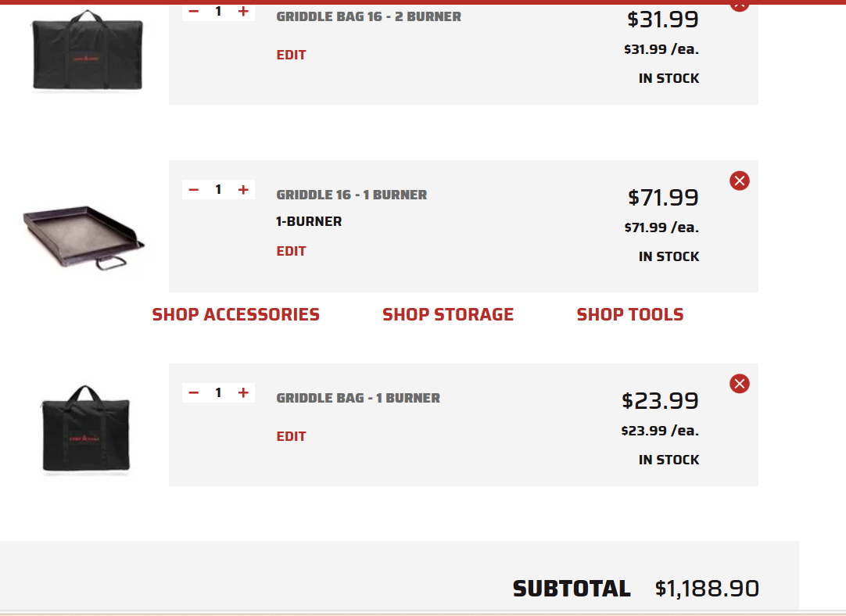This screenshot has height=616, width=846.
Task: Decrease quantity of Griddle 16 - 1 Burner
Action: [x=194, y=189]
